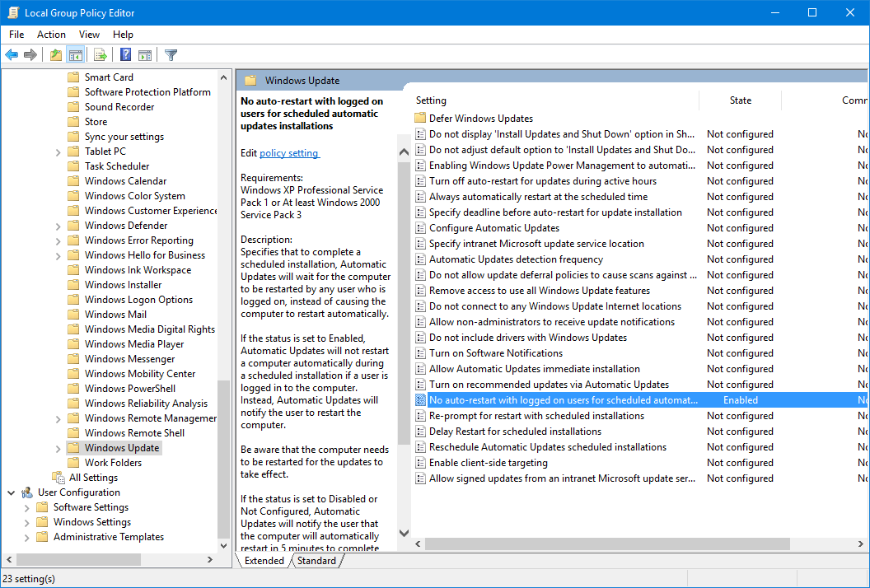Click the Local Group Policy Editor title bar icon

click(x=12, y=12)
